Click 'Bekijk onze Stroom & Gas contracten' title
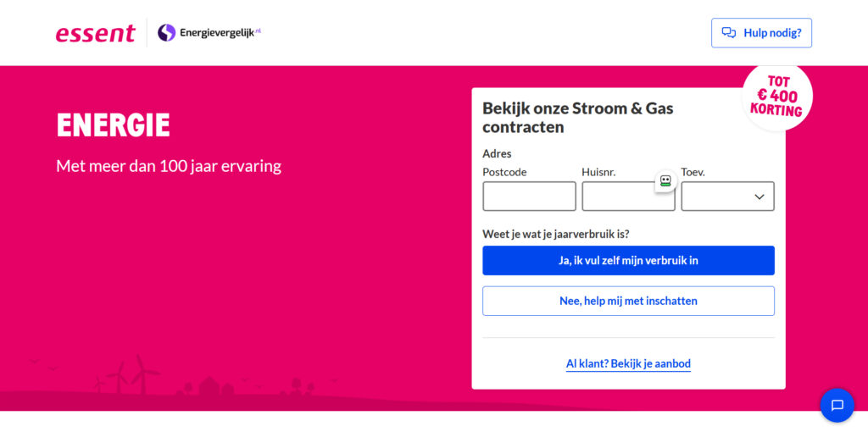 [x=578, y=118]
